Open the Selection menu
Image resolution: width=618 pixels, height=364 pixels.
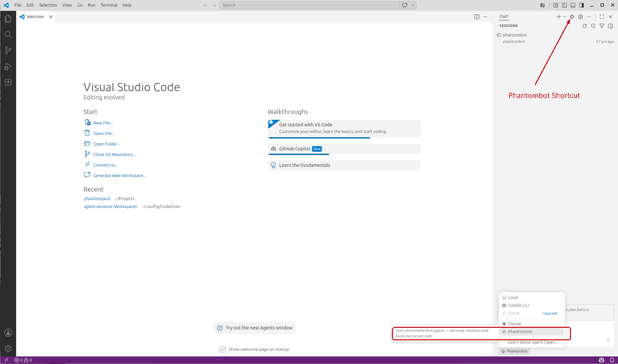(x=48, y=5)
